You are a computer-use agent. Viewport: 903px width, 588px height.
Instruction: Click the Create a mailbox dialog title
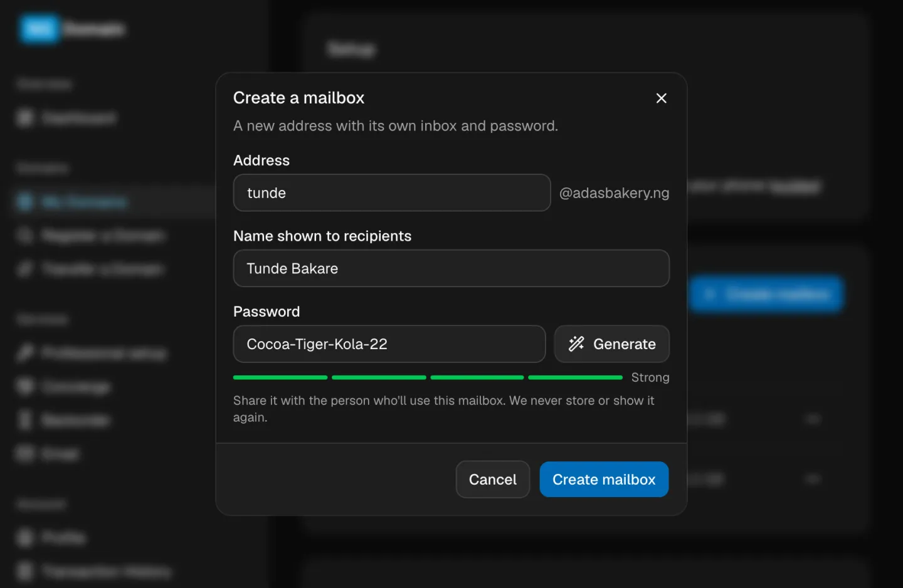tap(298, 98)
